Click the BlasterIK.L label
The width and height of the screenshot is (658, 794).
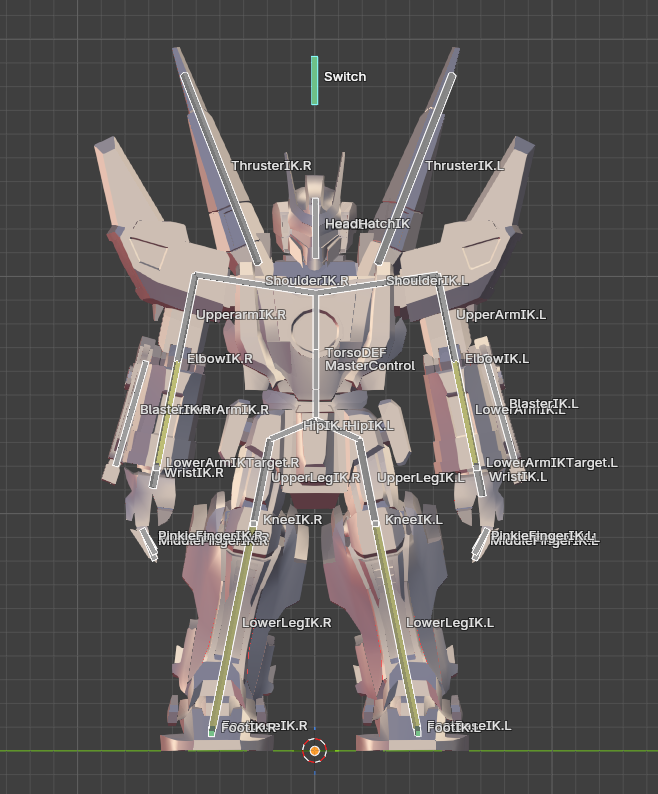[544, 404]
